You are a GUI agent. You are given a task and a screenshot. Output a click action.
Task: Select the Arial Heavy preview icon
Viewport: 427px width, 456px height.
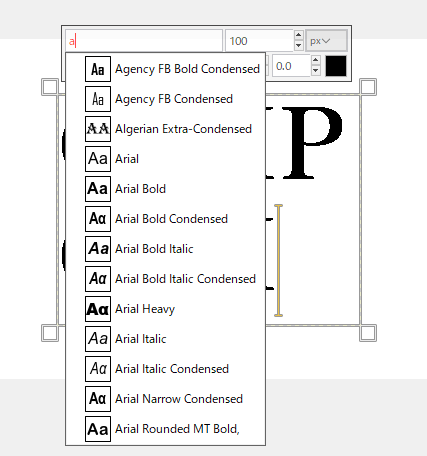pos(98,309)
